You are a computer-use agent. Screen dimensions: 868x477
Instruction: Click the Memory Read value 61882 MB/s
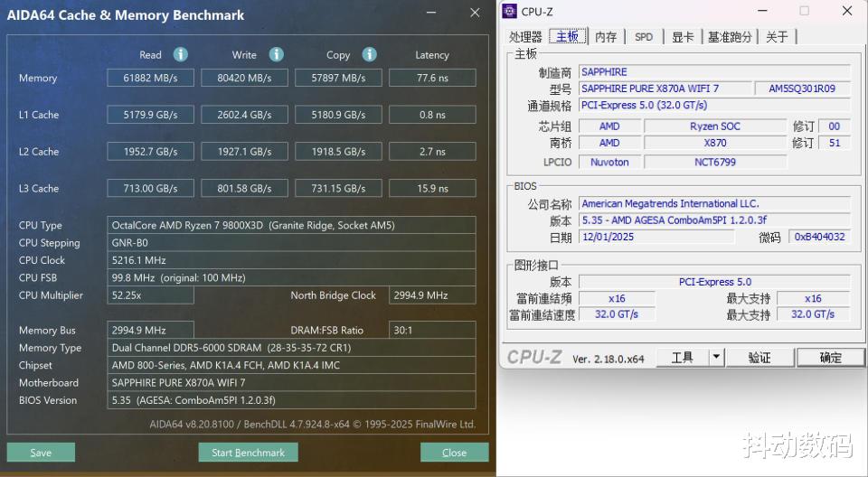(151, 78)
